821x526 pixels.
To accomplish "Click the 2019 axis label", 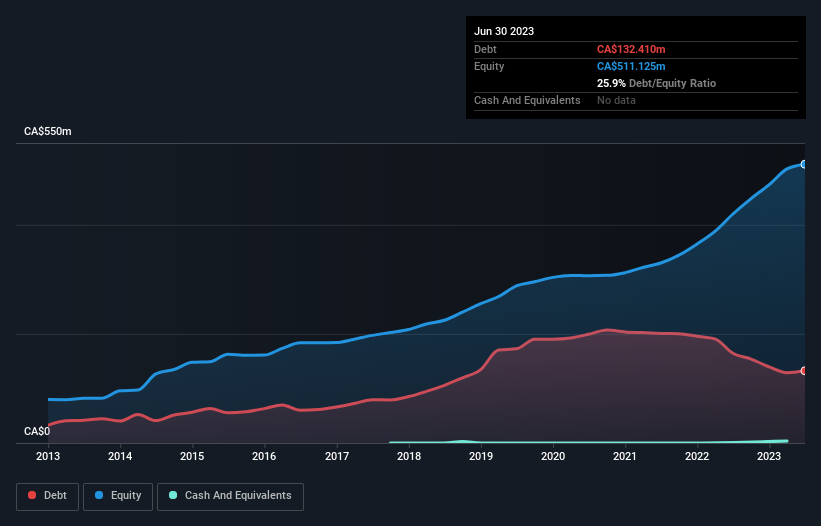I will (x=481, y=456).
